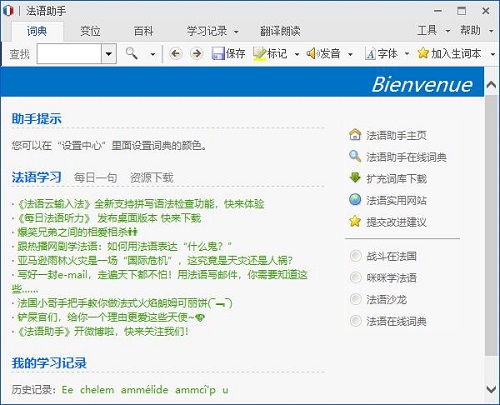
Task: Click the magnifier icon beside 法语助手在线词典
Action: click(355, 156)
